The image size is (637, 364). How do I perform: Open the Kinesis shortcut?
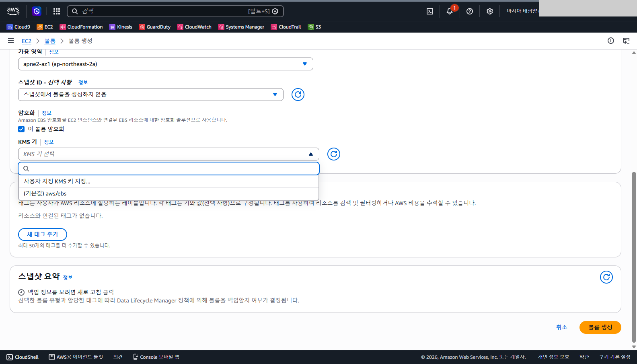tap(121, 27)
